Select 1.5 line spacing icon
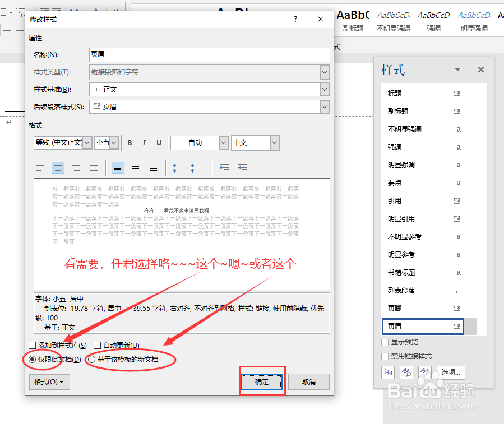 point(136,168)
